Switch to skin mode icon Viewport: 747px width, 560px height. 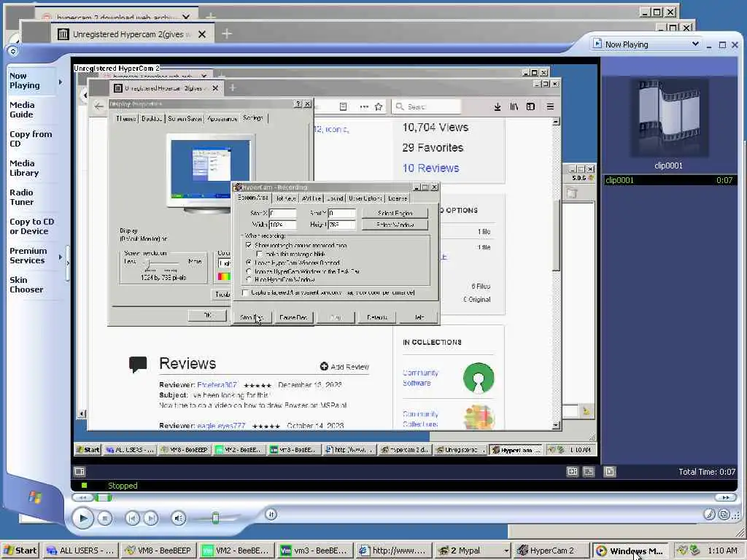(x=724, y=514)
